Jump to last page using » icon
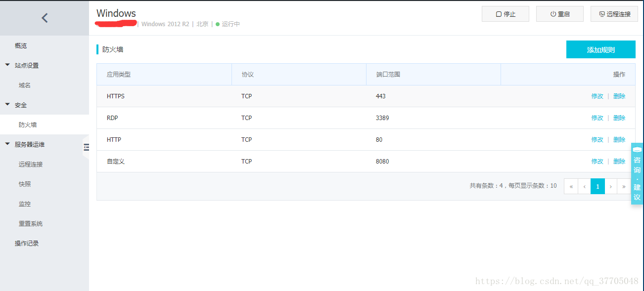Image resolution: width=644 pixels, height=291 pixels. [624, 186]
